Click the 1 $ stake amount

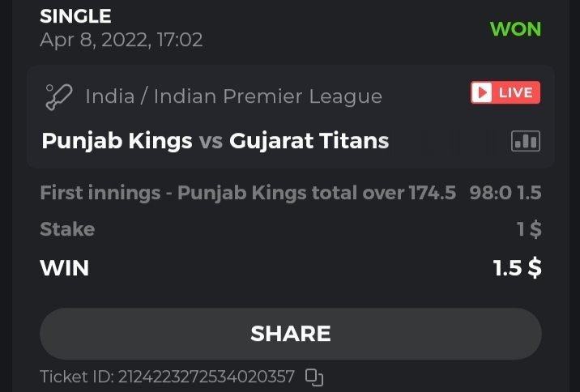tap(529, 229)
